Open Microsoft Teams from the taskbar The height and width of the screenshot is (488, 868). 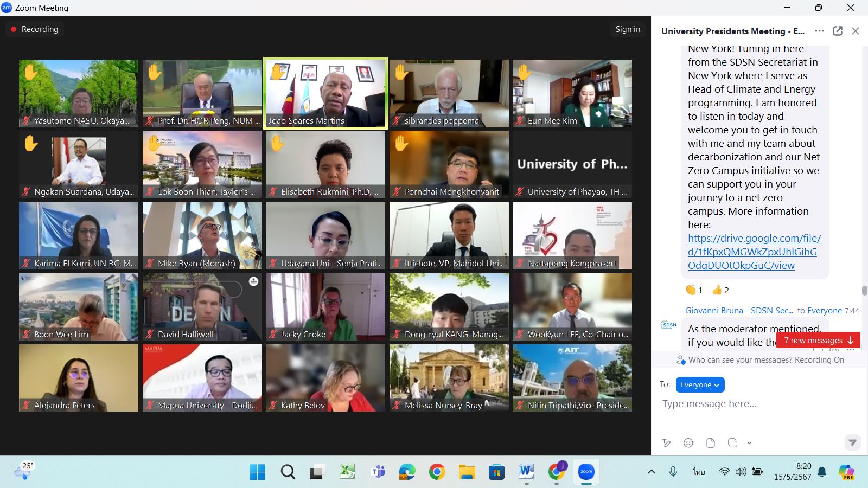378,472
